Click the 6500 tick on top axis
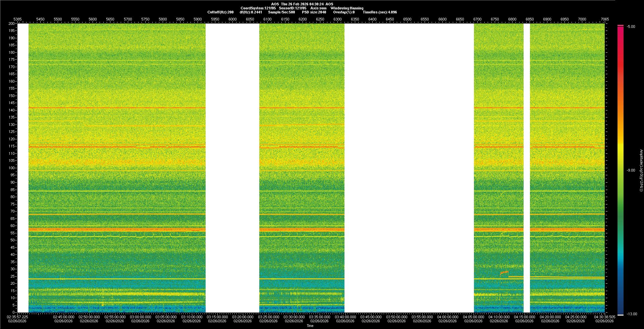The image size is (644, 329). [407, 19]
